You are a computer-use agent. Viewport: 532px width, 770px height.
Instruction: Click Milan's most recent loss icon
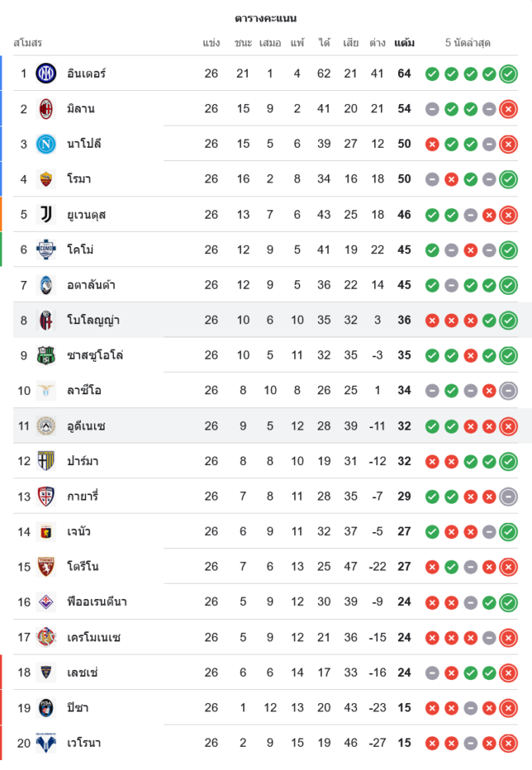click(x=508, y=109)
